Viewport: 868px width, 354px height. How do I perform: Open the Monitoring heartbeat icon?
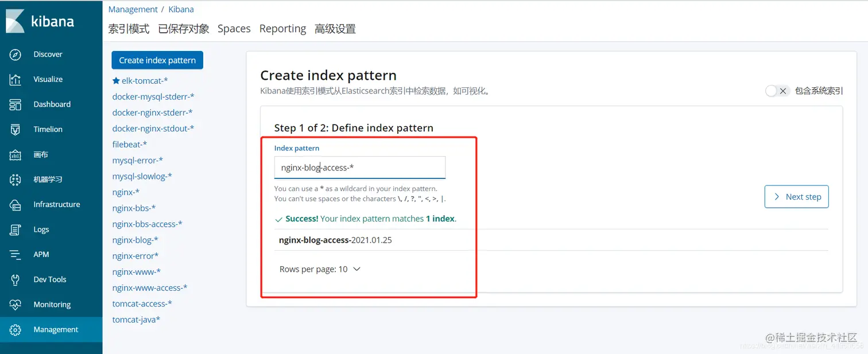(x=15, y=305)
